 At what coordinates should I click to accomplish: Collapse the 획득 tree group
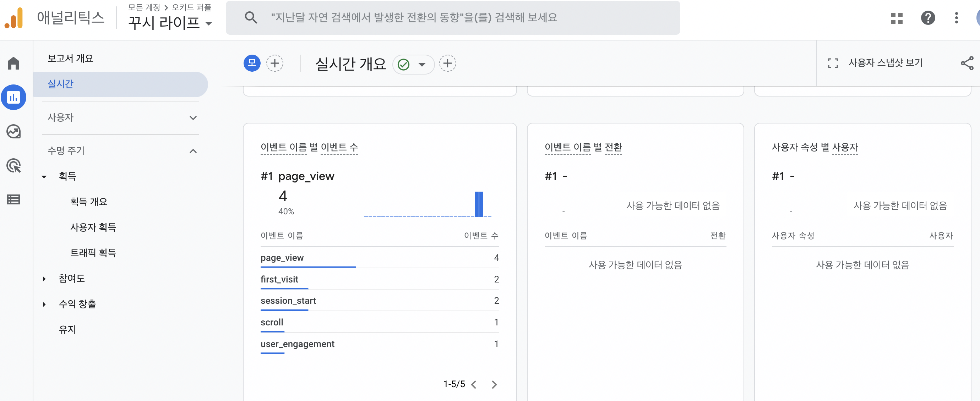click(44, 176)
